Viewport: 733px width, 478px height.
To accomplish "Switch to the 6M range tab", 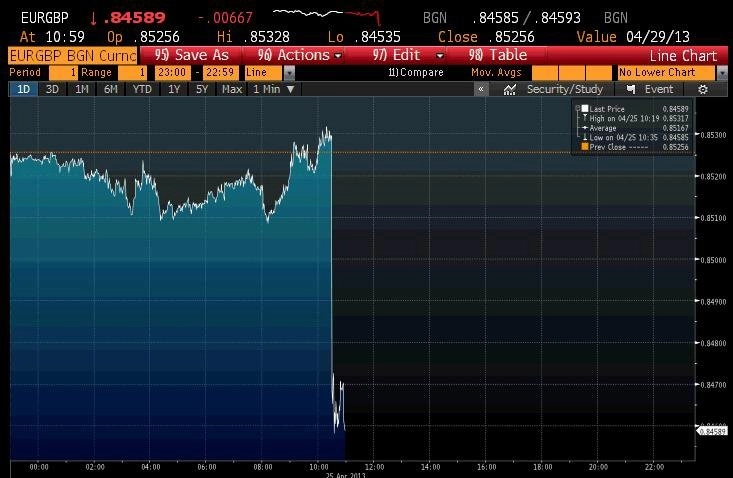I will 111,89.
